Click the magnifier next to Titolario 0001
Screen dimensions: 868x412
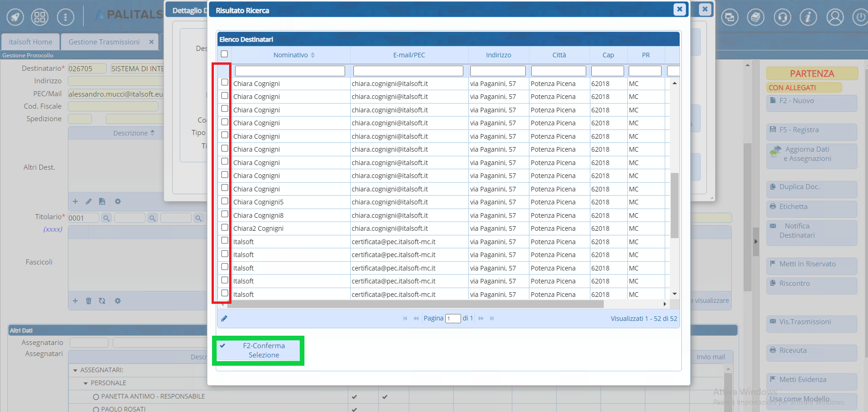(x=106, y=218)
